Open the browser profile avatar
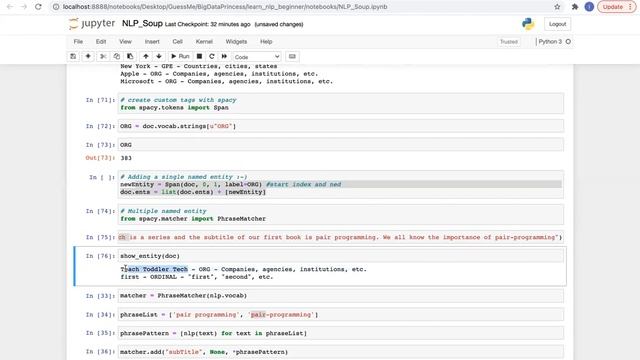The height and width of the screenshot is (360, 640). pyautogui.click(x=589, y=7)
